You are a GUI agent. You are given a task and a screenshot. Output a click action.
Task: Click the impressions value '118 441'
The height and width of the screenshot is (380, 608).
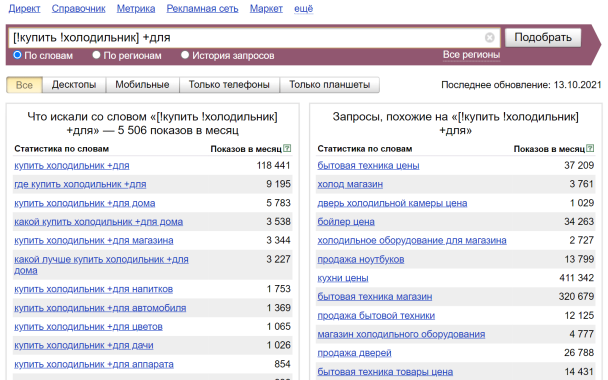[273, 166]
